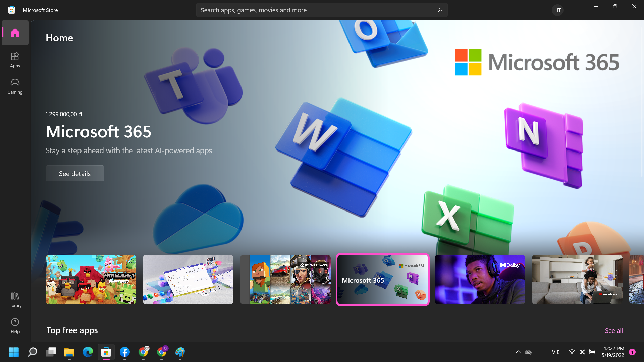Screen dimensions: 644x362
Task: Open the Apps section in the sidebar
Action: click(15, 60)
